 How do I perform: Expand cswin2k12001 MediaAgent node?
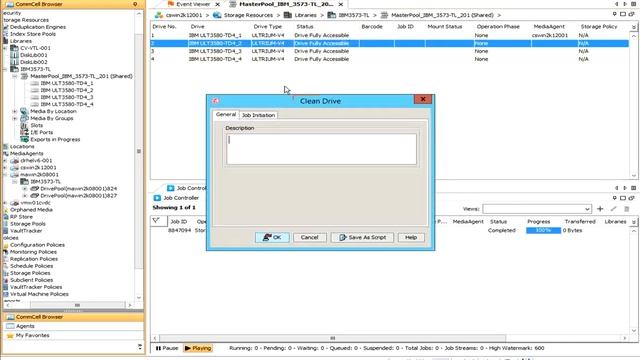(x=5, y=168)
